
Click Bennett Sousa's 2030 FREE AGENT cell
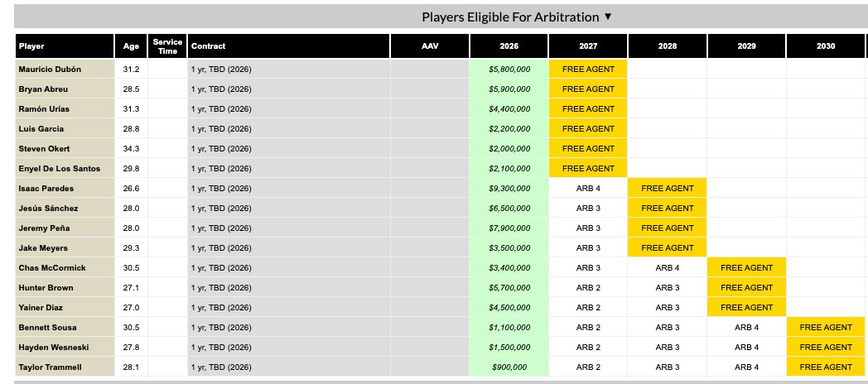pyautogui.click(x=826, y=328)
